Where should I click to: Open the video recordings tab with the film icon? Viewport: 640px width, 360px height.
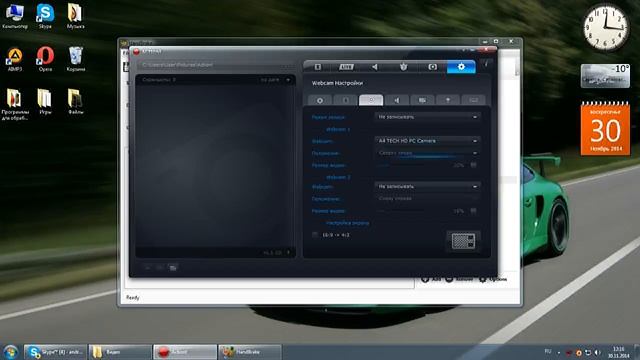click(x=318, y=67)
